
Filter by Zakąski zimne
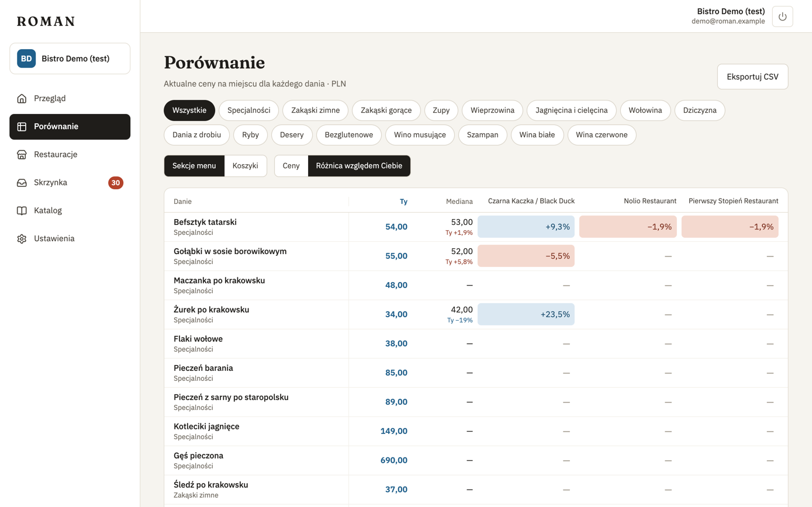point(315,110)
